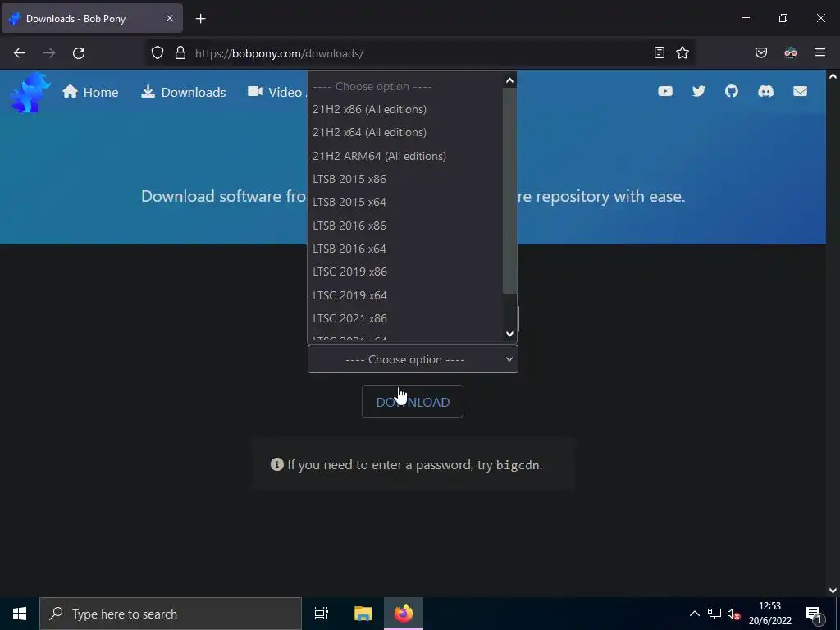Click dropdown list scroll-up arrow
840x630 pixels.
[x=509, y=80]
